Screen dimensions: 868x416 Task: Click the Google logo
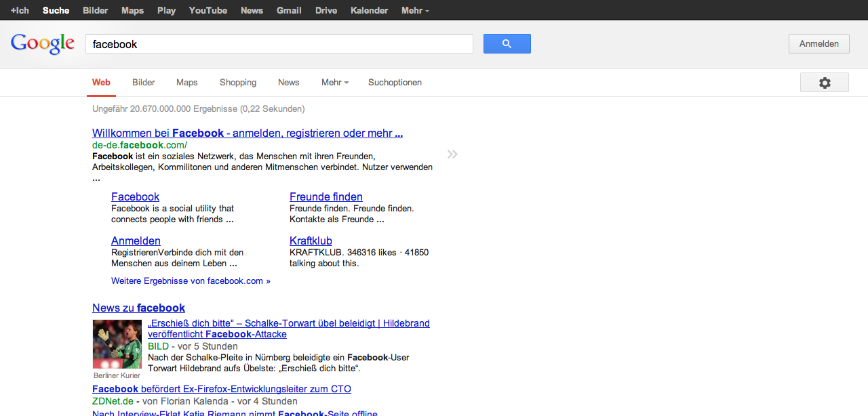tap(43, 44)
